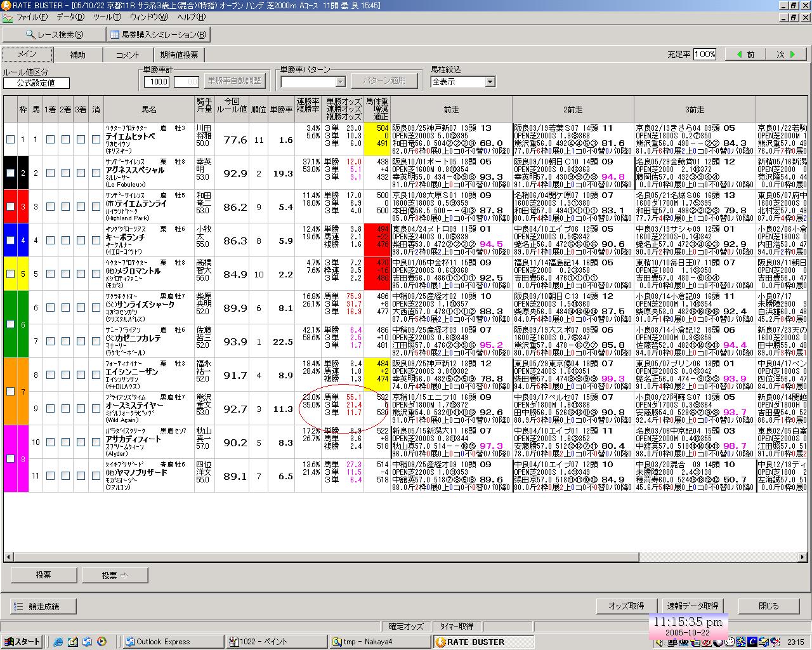
Task: Tick the 枠 8 pink frame checkbox
Action: click(x=11, y=458)
